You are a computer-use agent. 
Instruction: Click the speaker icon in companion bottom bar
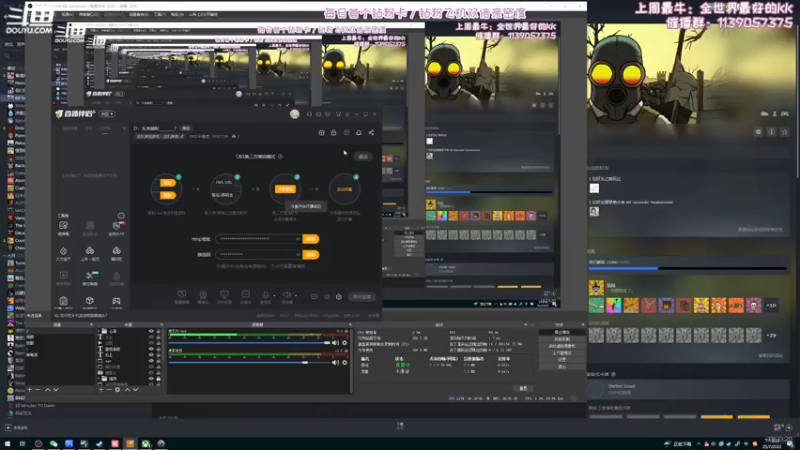click(287, 295)
